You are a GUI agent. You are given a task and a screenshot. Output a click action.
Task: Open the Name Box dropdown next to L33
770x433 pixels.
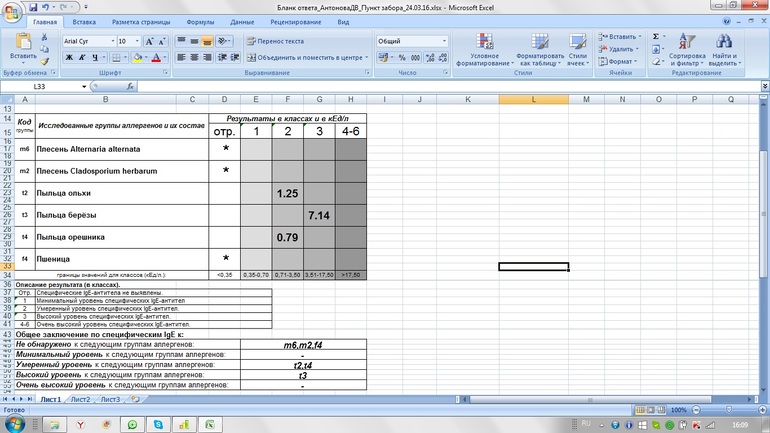tap(84, 87)
